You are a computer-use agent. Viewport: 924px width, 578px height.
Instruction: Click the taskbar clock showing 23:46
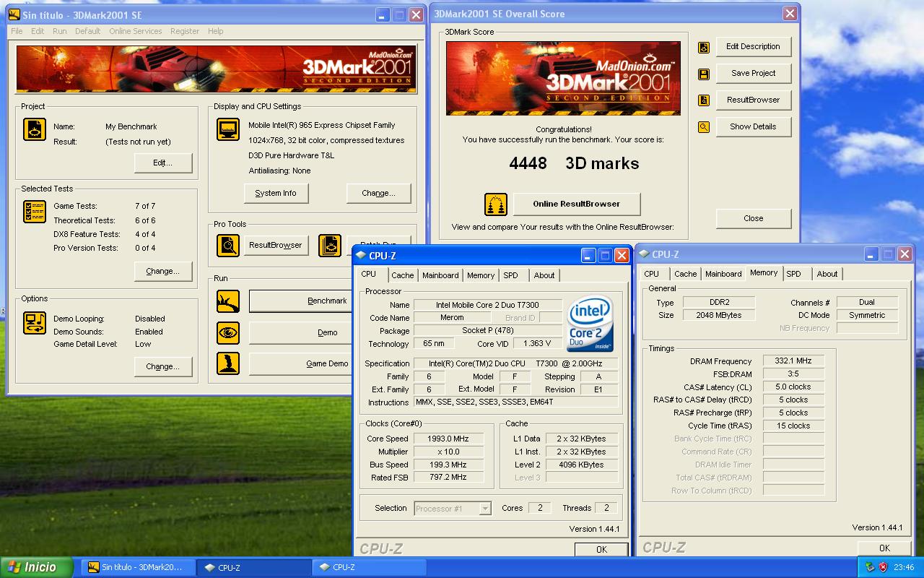tap(904, 568)
